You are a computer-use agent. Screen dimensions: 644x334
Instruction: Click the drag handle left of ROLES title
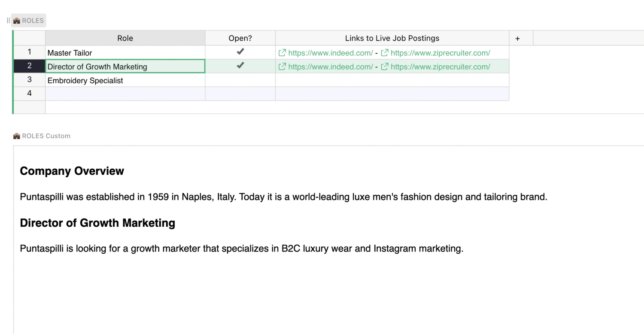coord(8,21)
